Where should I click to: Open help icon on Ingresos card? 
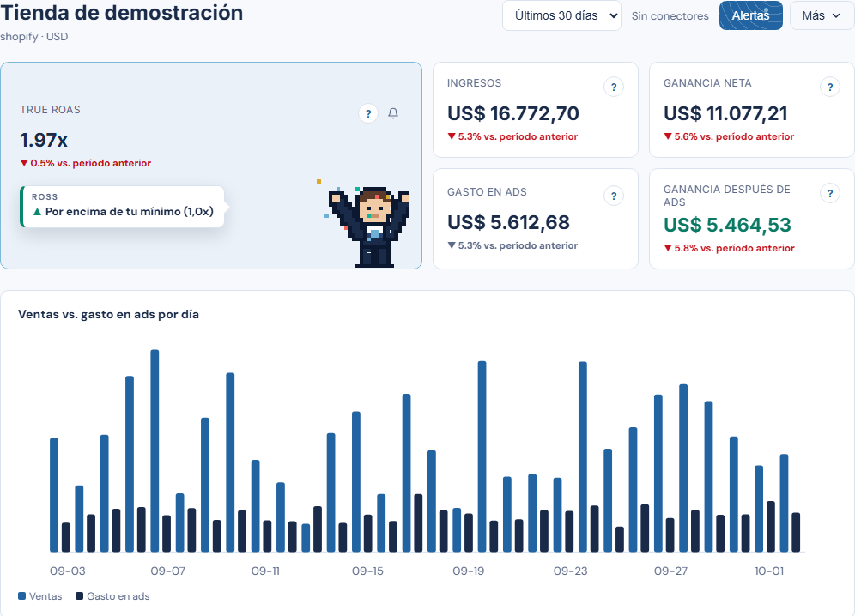(x=614, y=87)
